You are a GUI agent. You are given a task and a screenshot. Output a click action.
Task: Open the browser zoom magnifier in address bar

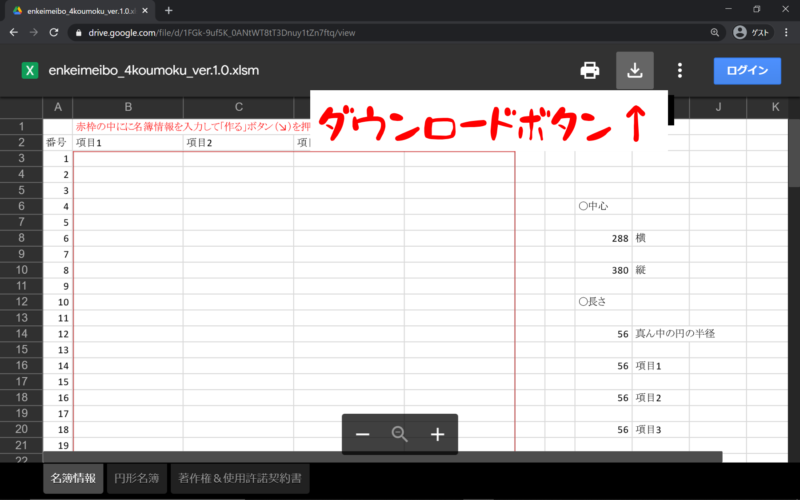pyautogui.click(x=715, y=32)
